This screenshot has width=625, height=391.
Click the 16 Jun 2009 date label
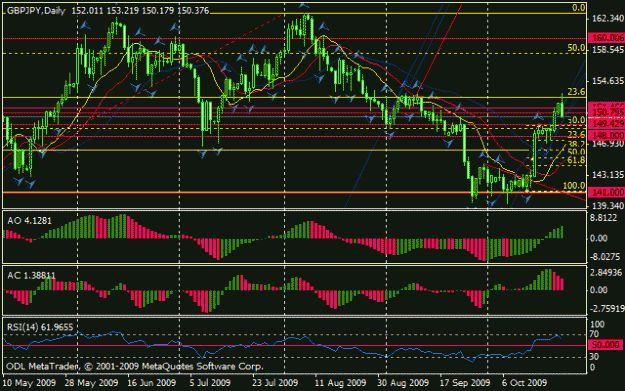tap(151, 383)
